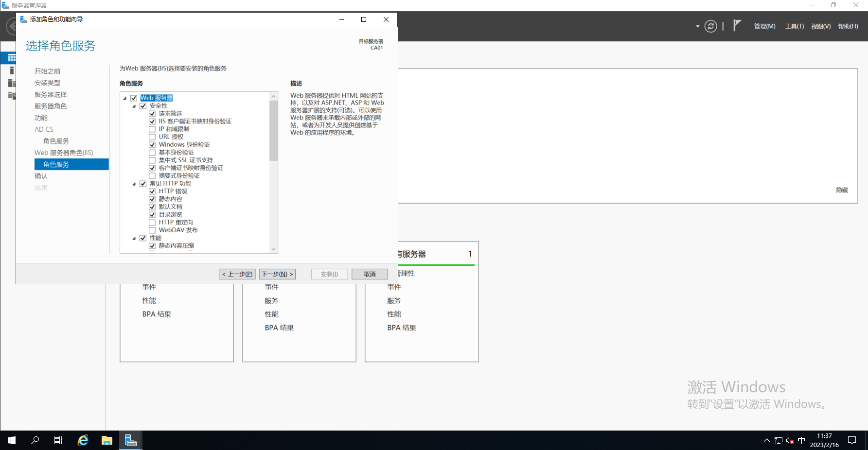Open File Explorer from the taskbar
Viewport: 868px width, 450px height.
107,440
